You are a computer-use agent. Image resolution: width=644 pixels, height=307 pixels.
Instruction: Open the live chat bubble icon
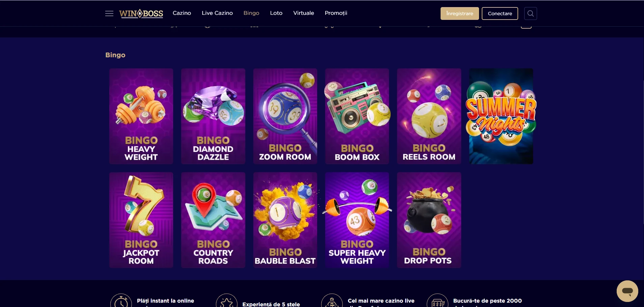coord(627,291)
